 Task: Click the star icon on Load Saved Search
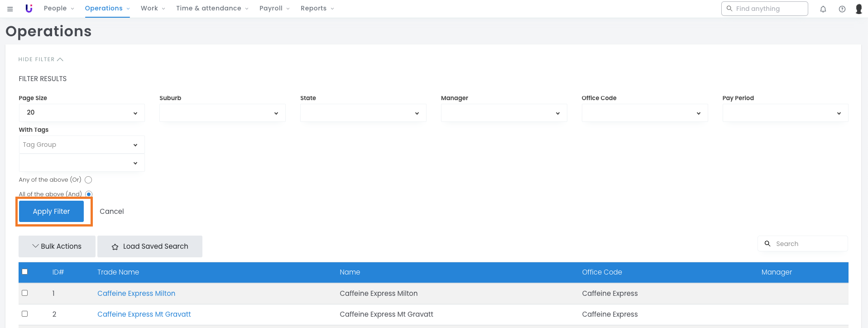pyautogui.click(x=115, y=247)
